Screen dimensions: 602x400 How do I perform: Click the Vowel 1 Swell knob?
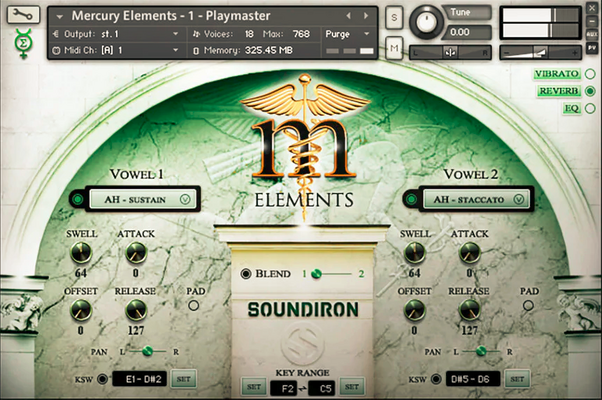[81, 253]
